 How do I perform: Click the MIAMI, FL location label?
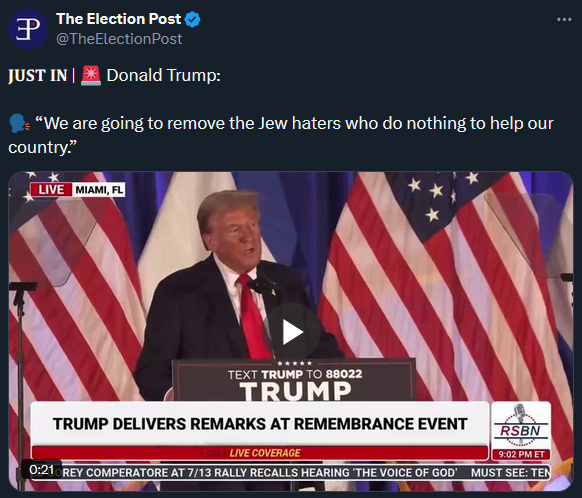(99, 190)
